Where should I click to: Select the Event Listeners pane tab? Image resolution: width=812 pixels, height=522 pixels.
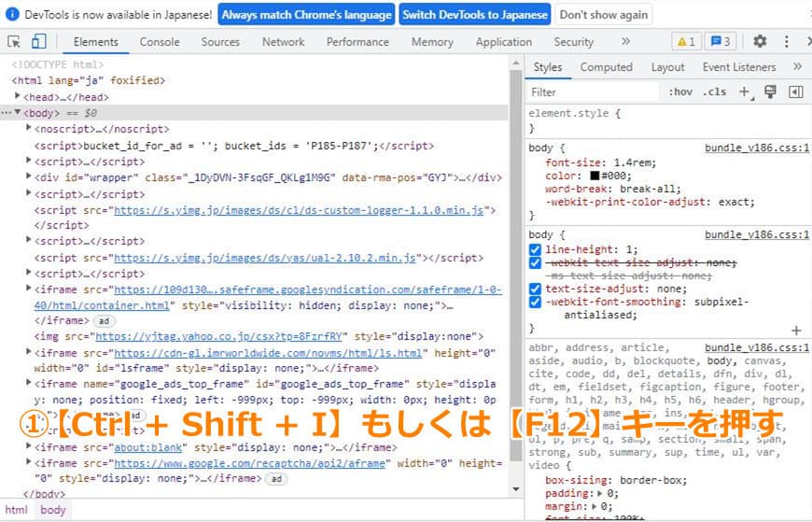(739, 67)
